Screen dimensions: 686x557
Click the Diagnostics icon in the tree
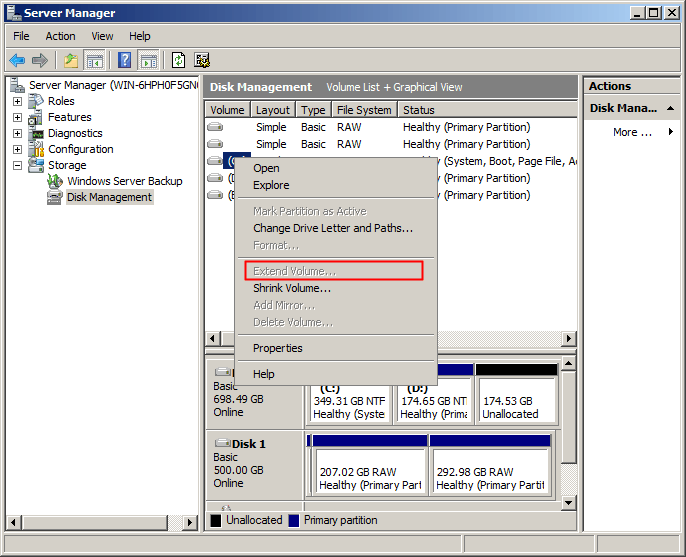coord(36,133)
